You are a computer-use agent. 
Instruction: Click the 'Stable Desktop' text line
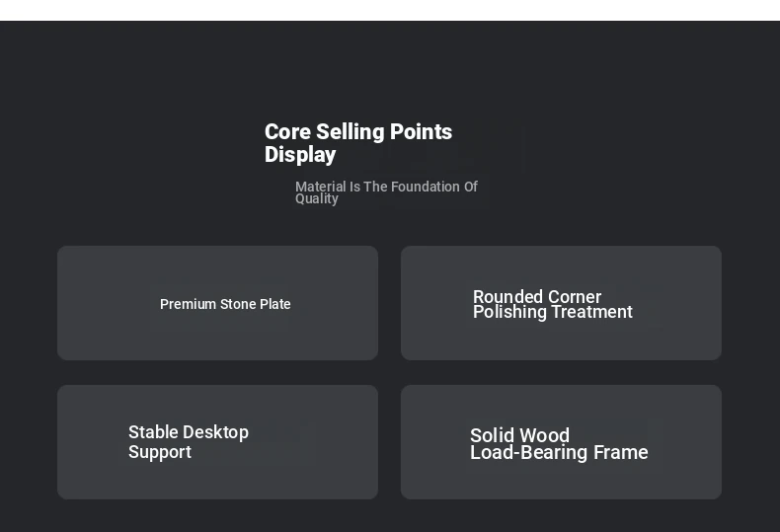pyautogui.click(x=189, y=432)
